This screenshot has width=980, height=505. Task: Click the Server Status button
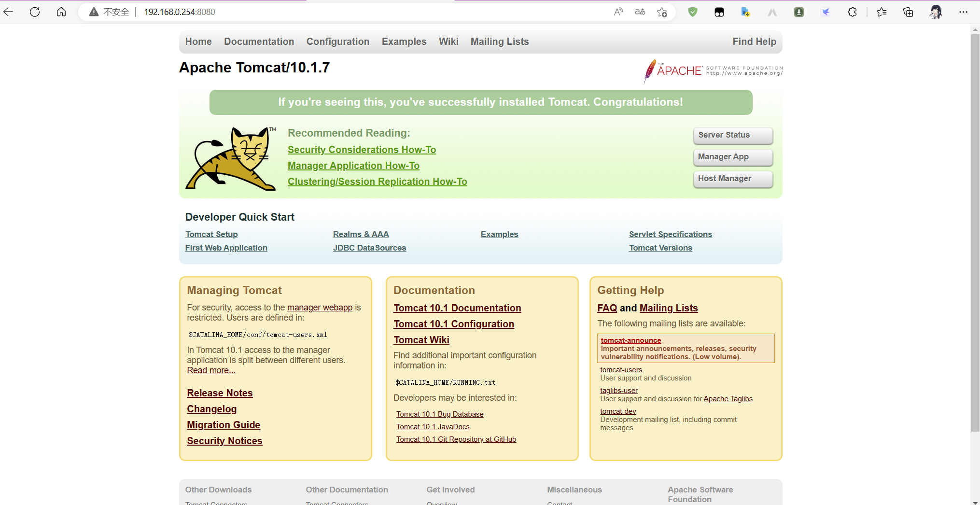[x=733, y=135]
